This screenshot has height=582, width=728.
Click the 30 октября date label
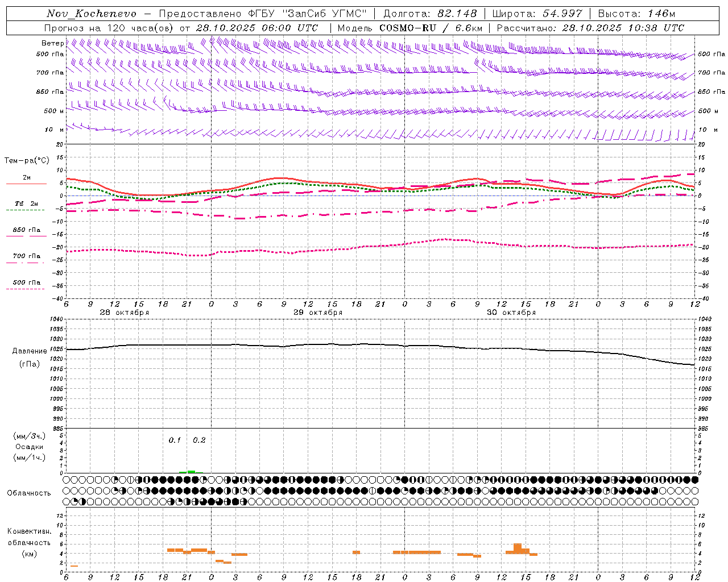pos(511,313)
